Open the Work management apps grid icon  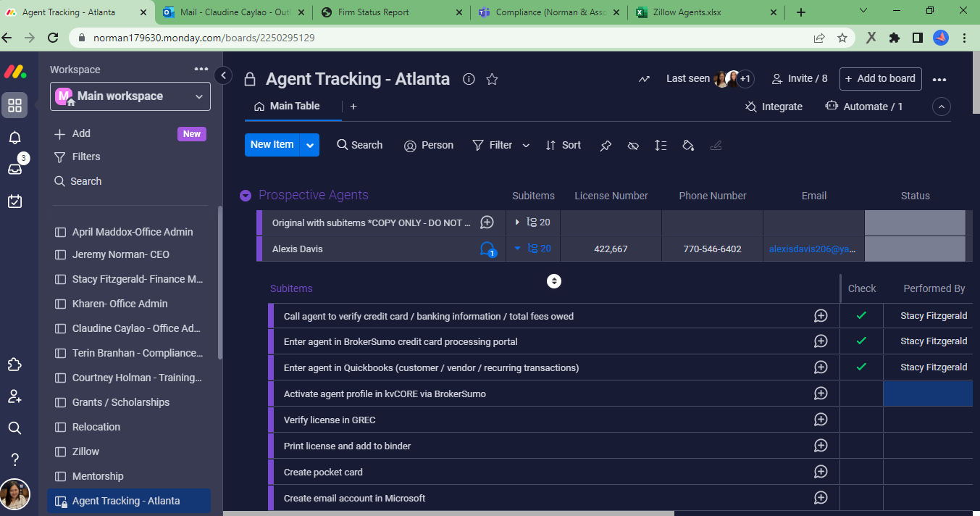(x=14, y=105)
